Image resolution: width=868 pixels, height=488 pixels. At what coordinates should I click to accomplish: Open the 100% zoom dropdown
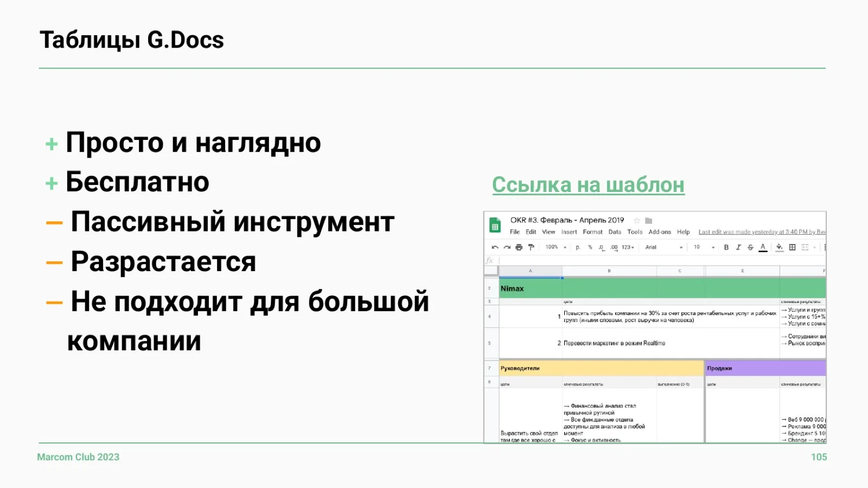tap(556, 247)
